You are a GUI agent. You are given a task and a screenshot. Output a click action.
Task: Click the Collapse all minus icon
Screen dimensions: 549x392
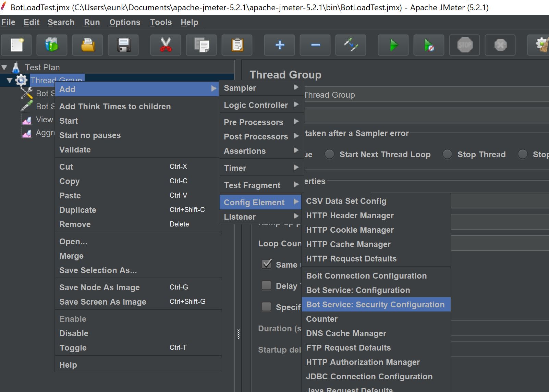[x=315, y=45]
